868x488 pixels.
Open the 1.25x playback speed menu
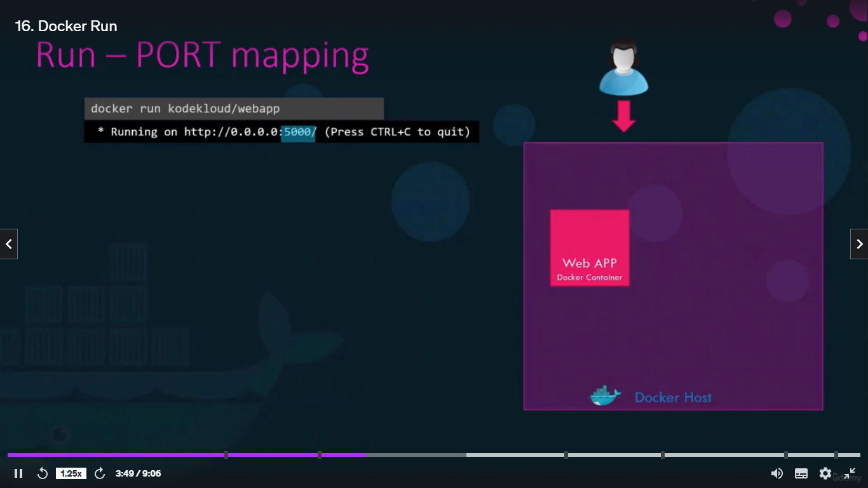click(71, 473)
